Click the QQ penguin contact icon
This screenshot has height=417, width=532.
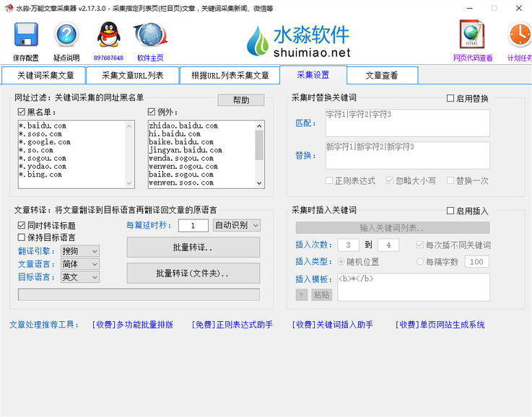(x=108, y=35)
